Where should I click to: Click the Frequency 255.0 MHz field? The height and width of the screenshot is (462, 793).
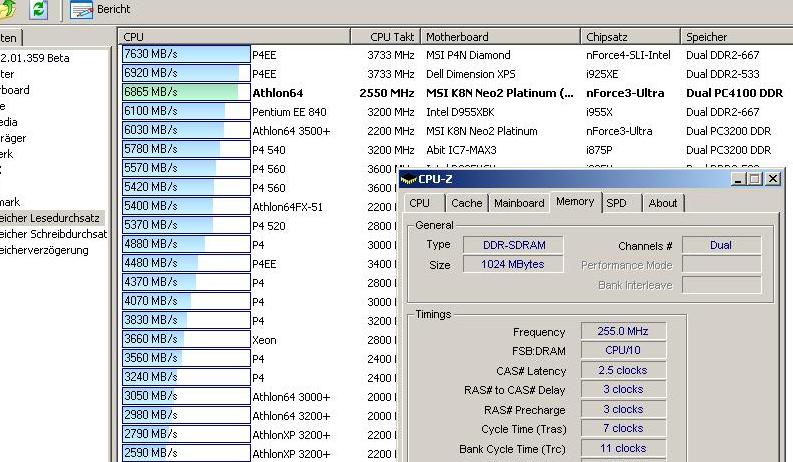(x=621, y=332)
